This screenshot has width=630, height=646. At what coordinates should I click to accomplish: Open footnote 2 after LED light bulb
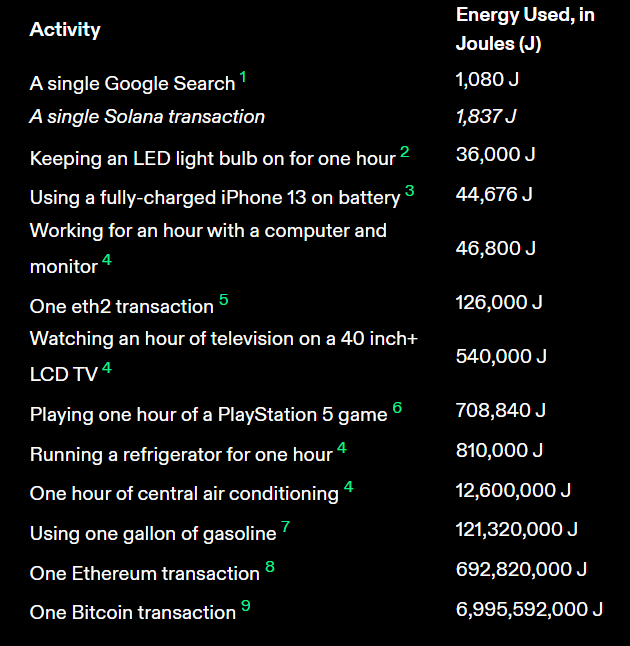point(404,152)
